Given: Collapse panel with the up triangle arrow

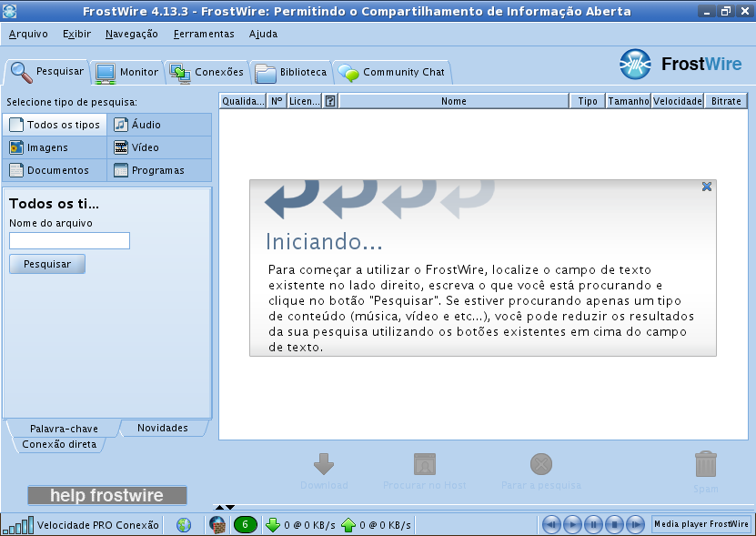Looking at the screenshot, I should 219,507.
